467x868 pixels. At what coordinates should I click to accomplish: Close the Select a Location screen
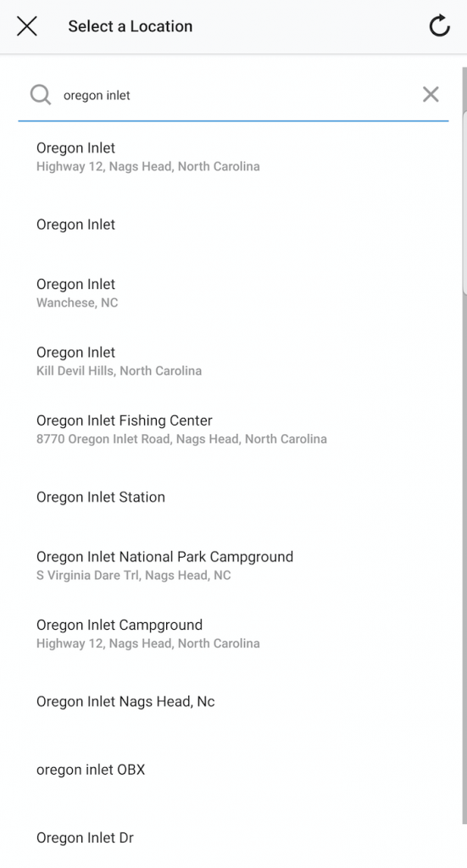(26, 26)
